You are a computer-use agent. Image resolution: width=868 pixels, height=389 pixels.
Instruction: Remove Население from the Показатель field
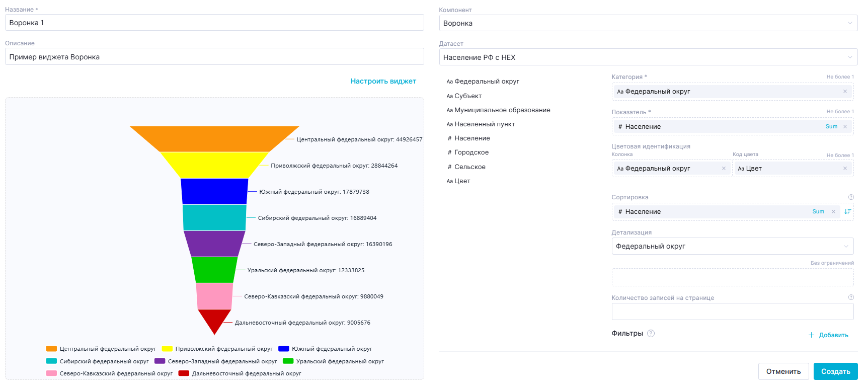point(845,127)
